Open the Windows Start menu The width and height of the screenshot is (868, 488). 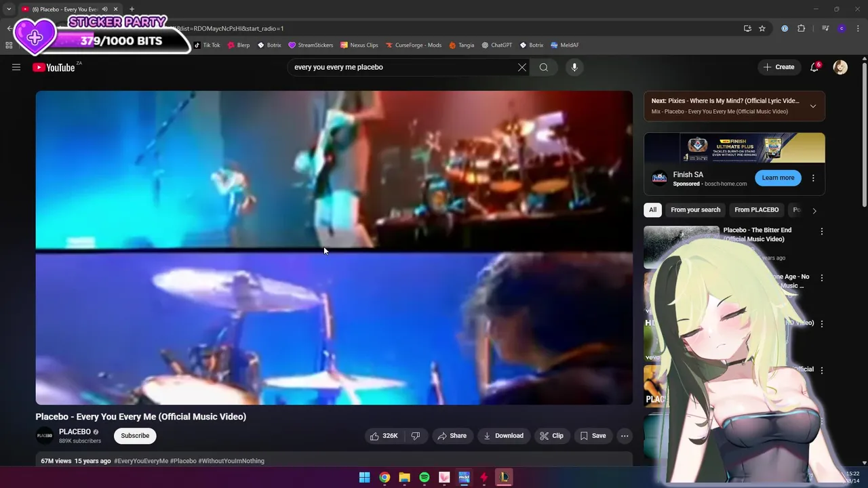(364, 477)
